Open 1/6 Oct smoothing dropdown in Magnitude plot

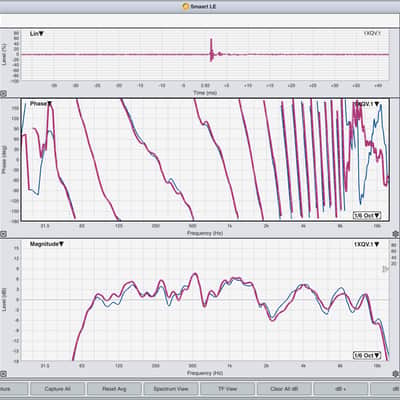367,355
